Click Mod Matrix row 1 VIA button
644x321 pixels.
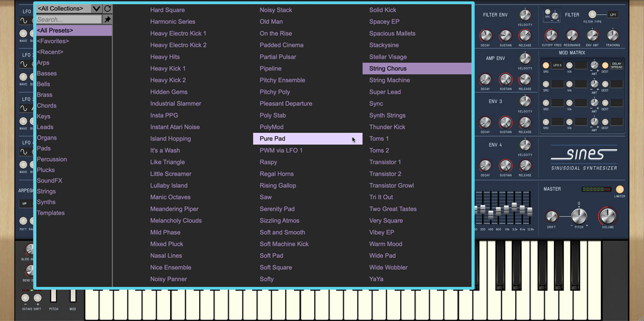point(569,65)
